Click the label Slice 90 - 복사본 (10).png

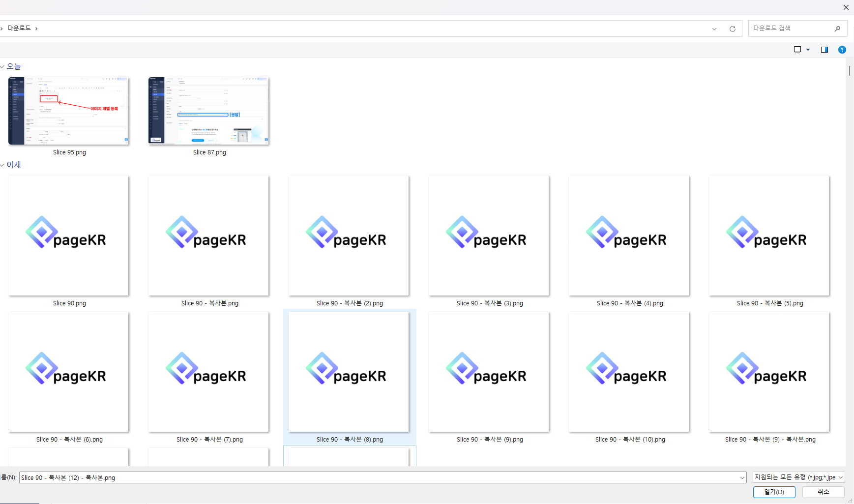(x=630, y=440)
